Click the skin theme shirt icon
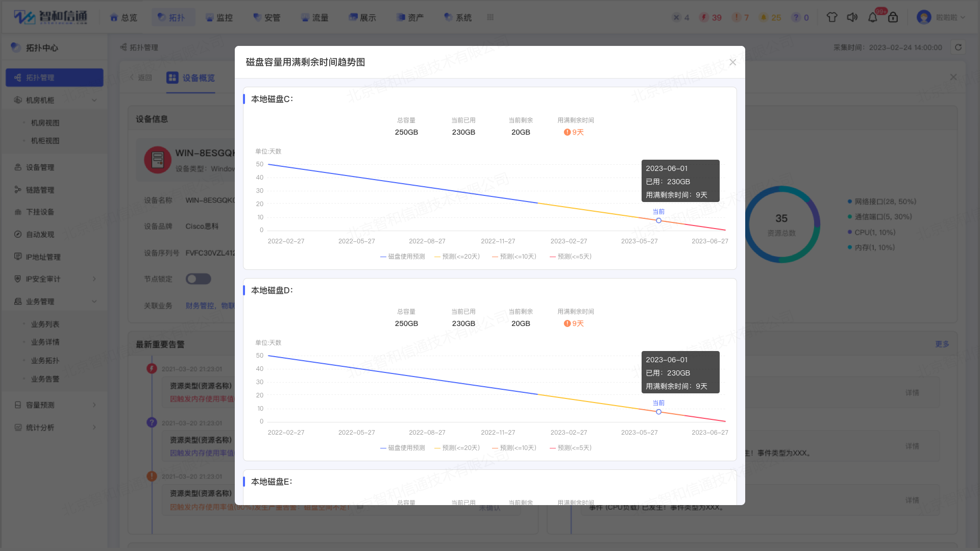Image resolution: width=980 pixels, height=551 pixels. click(832, 17)
